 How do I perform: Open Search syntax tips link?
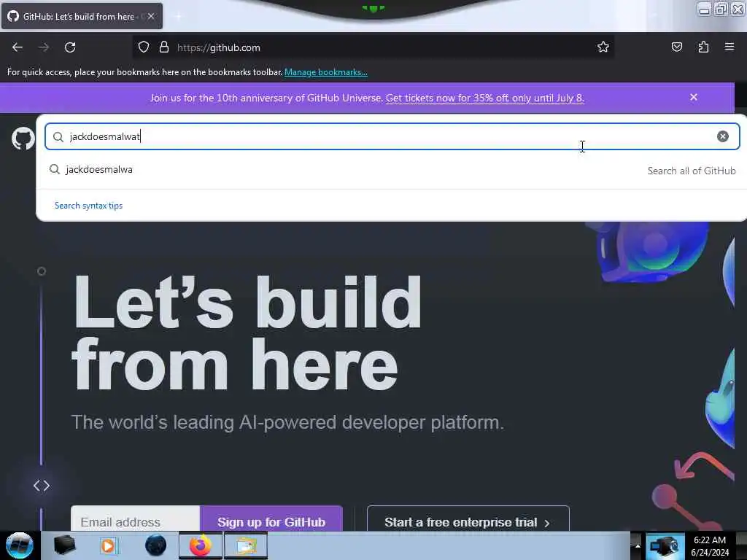coord(88,206)
